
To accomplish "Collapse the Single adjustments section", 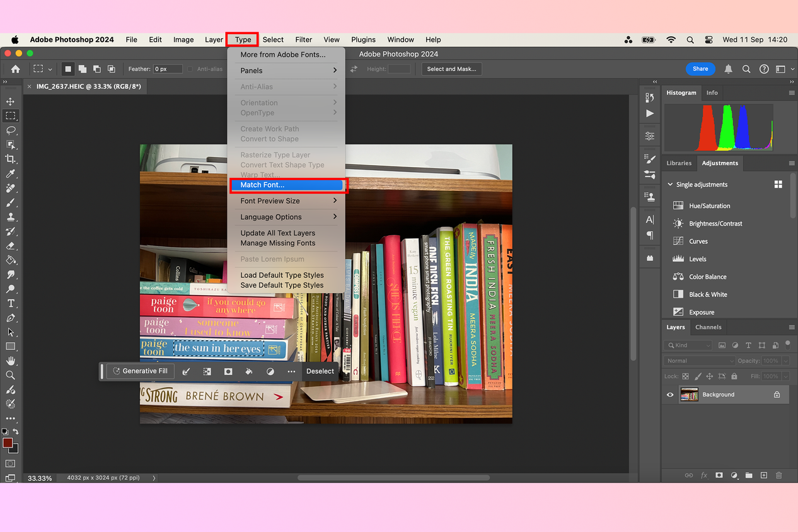I will pyautogui.click(x=670, y=185).
